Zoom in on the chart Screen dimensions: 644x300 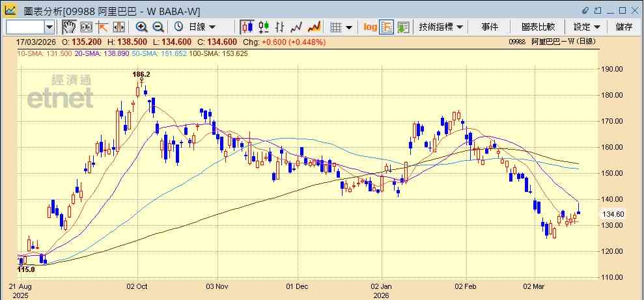coord(142,27)
